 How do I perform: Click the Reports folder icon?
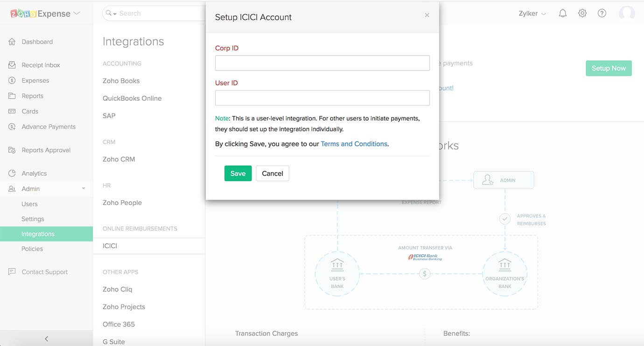pyautogui.click(x=12, y=96)
